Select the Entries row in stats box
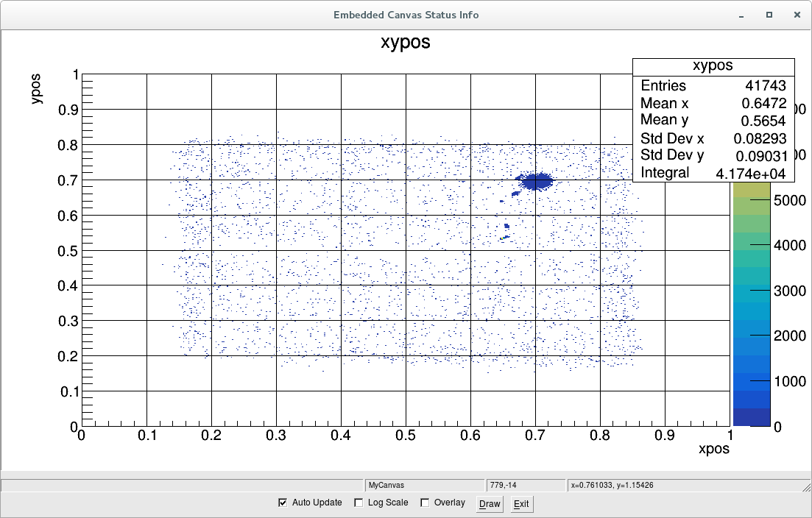The height and width of the screenshot is (518, 812). coord(713,86)
